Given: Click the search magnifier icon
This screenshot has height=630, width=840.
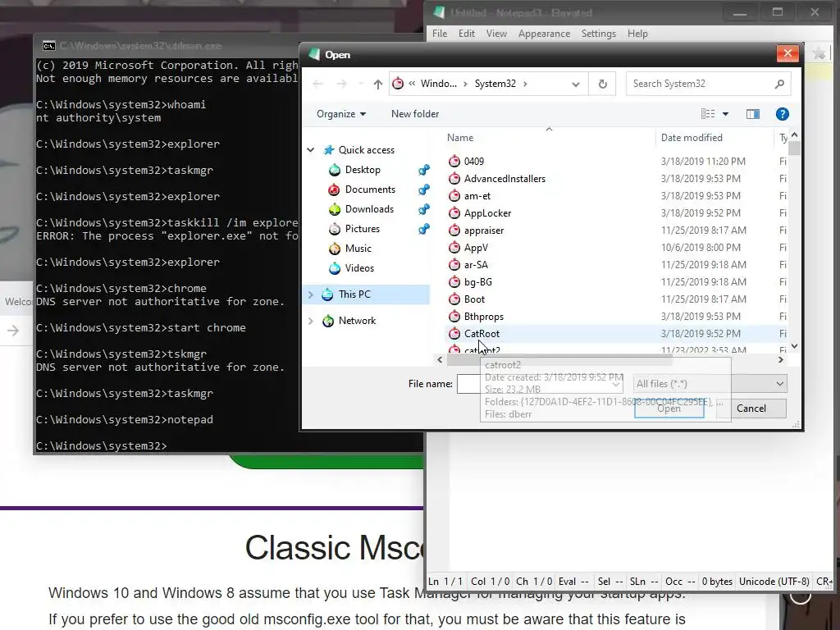Looking at the screenshot, I should pos(779,84).
